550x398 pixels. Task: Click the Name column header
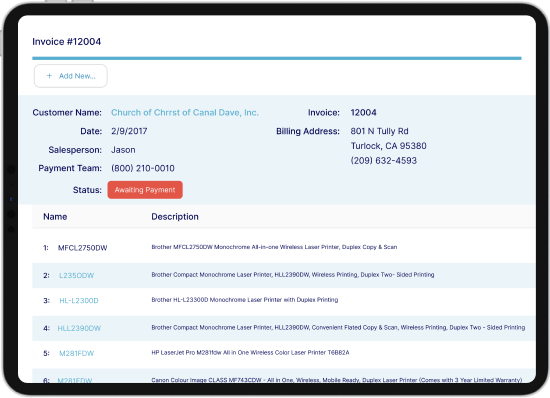click(55, 217)
